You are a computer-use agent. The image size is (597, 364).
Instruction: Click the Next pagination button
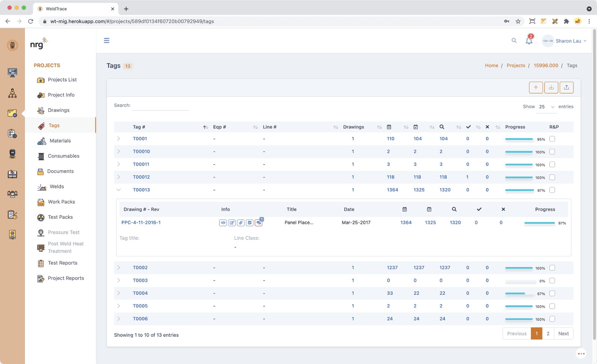(x=563, y=333)
